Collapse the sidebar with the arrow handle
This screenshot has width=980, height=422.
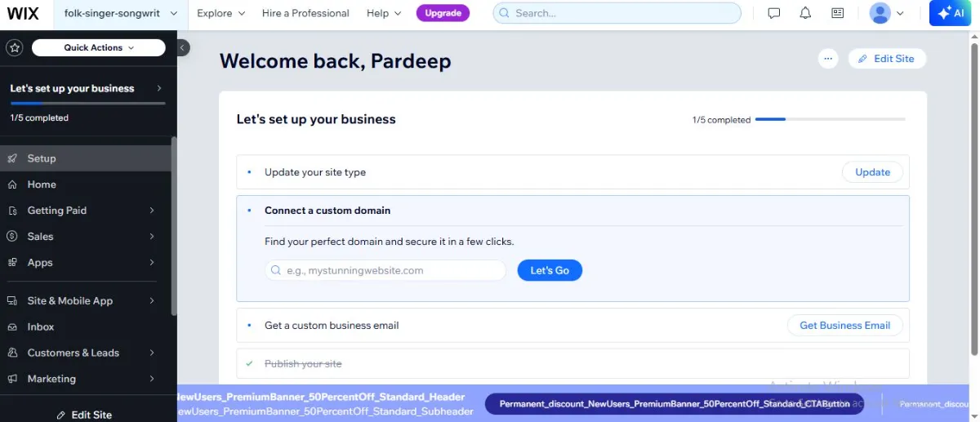pos(183,47)
